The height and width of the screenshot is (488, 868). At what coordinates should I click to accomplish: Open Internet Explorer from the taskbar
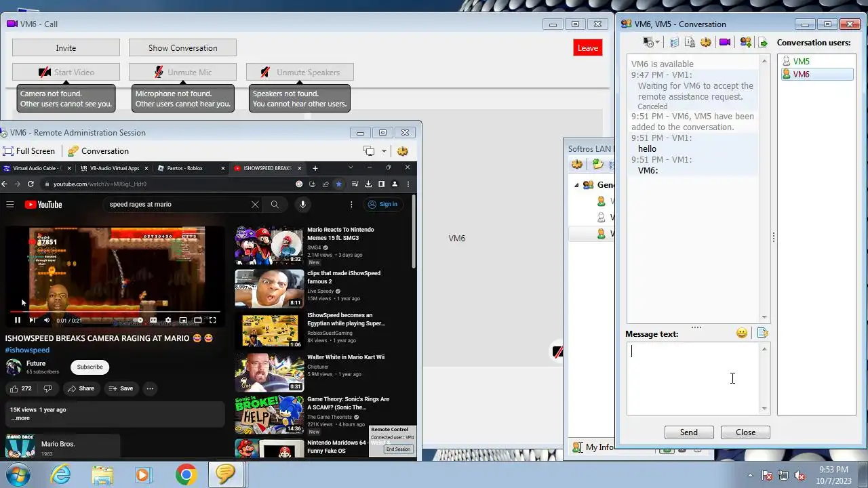coord(61,474)
